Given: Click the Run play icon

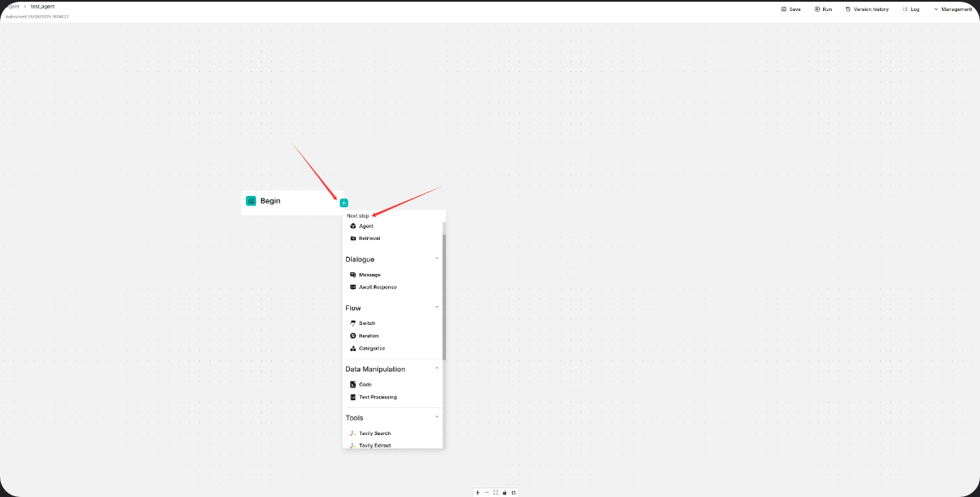Looking at the screenshot, I should [817, 9].
